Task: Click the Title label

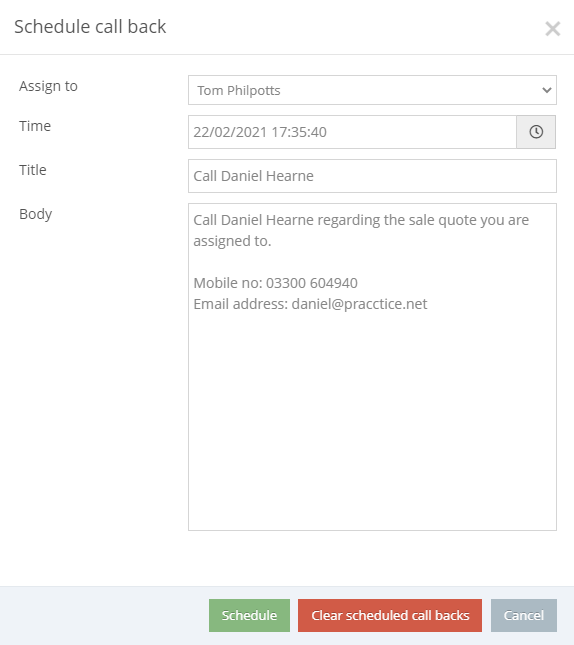Action: [x=33, y=170]
